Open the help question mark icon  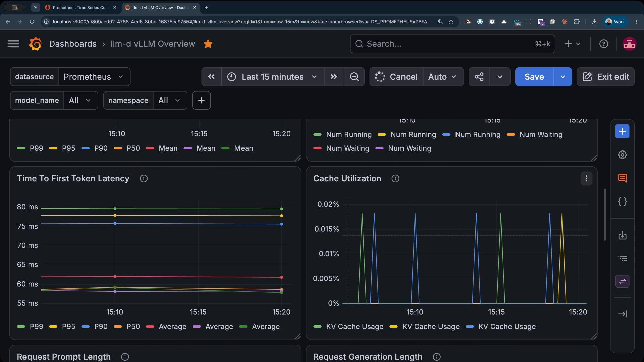point(604,44)
